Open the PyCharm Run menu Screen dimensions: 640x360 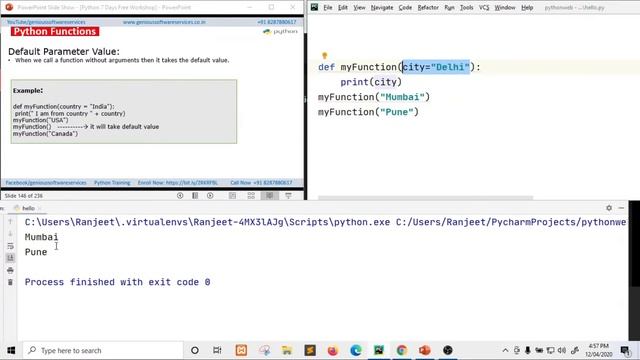tap(449, 7)
